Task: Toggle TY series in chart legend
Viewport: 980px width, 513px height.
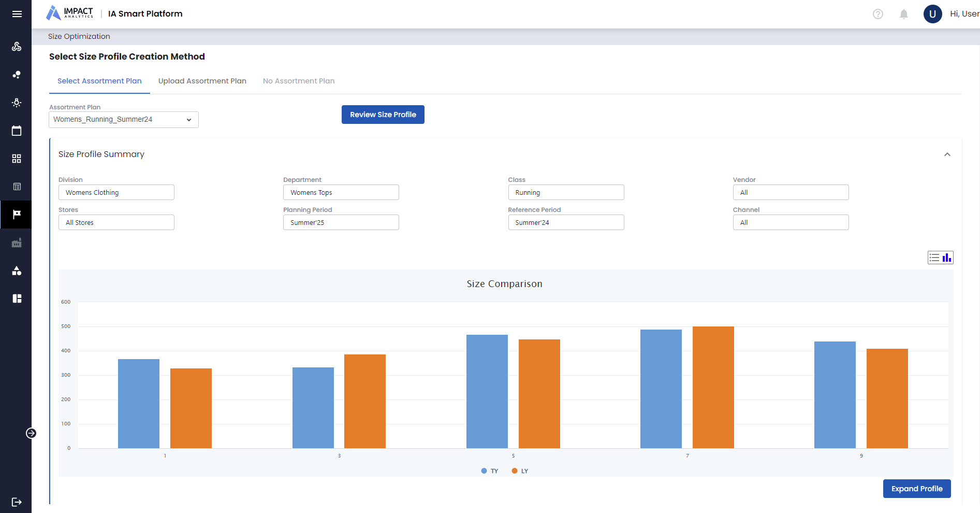Action: (490, 471)
